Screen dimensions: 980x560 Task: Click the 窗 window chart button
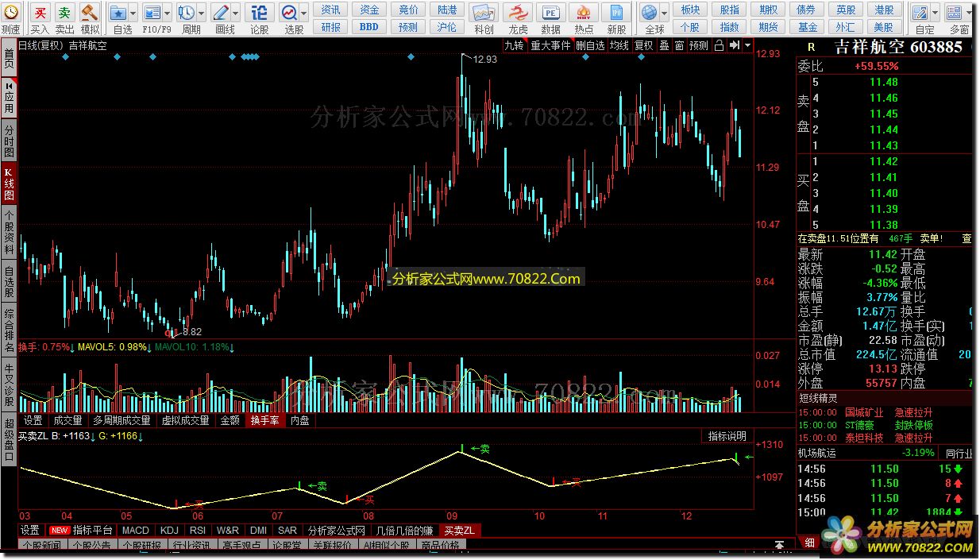(679, 45)
